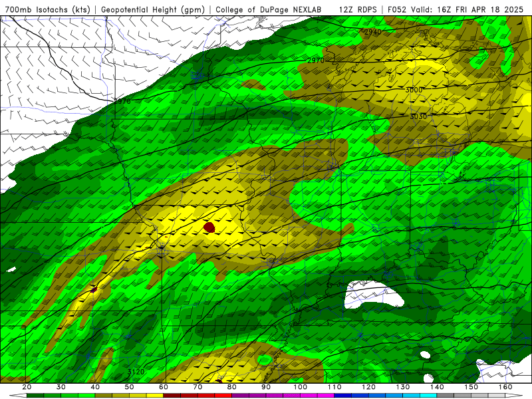Click the magenta swatch near 100 on the legend
This screenshot has height=399, width=532.
(309, 396)
